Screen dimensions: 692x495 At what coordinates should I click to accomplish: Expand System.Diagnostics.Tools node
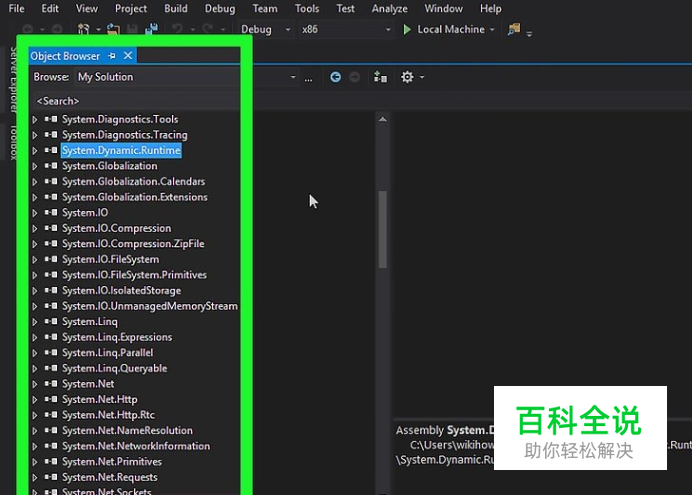[35, 120]
